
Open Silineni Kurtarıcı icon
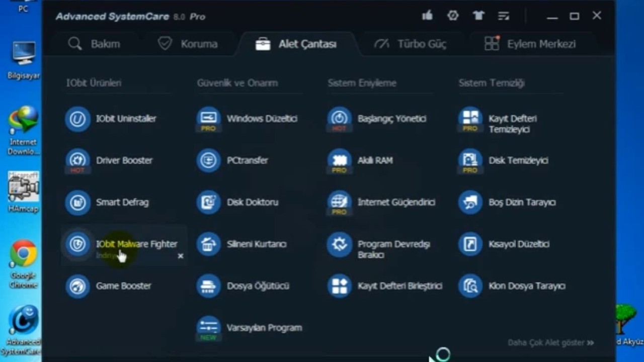(208, 244)
